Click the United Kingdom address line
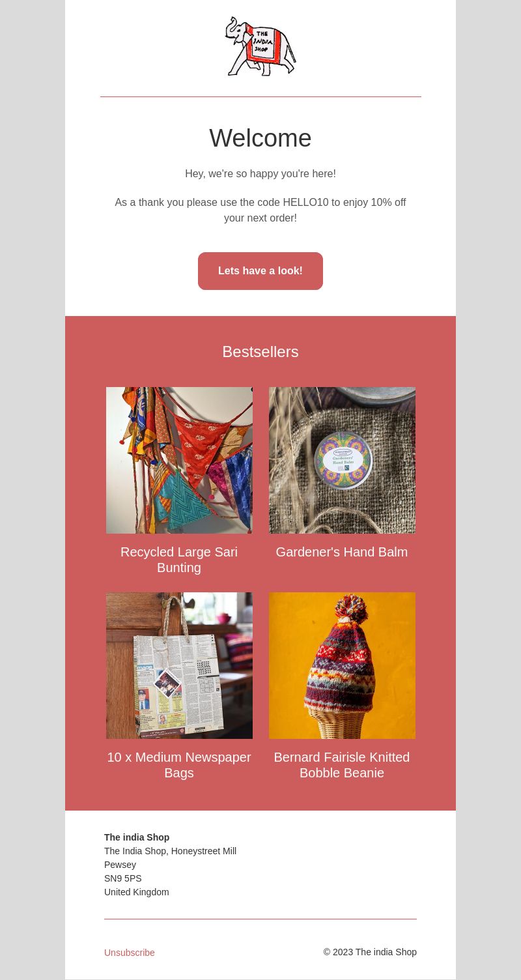 pyautogui.click(x=136, y=892)
